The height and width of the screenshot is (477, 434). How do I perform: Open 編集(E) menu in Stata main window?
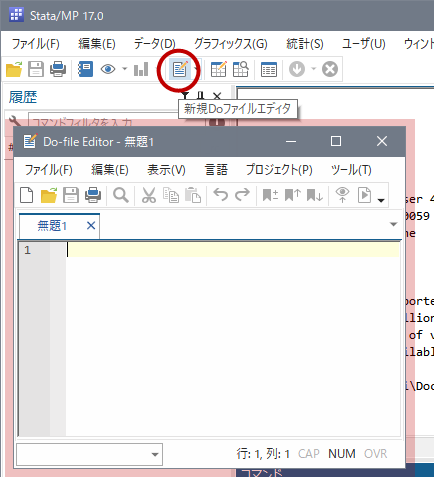point(97,44)
